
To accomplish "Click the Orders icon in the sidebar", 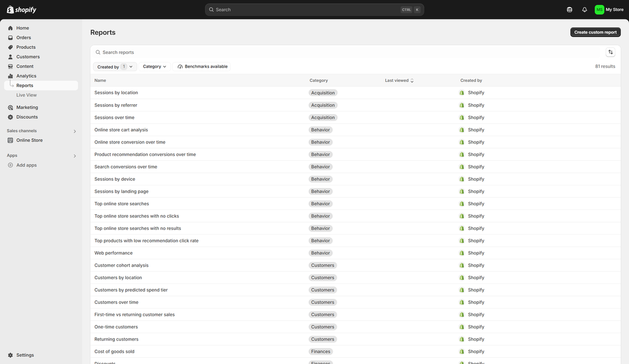I will [10, 38].
